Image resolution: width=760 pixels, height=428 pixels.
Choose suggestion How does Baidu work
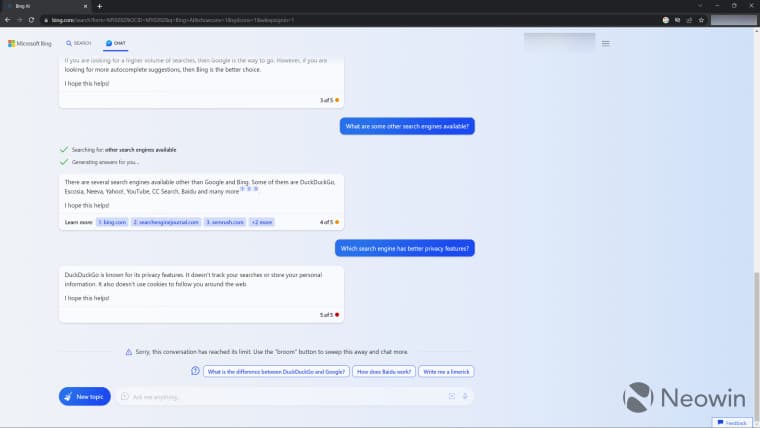384,372
